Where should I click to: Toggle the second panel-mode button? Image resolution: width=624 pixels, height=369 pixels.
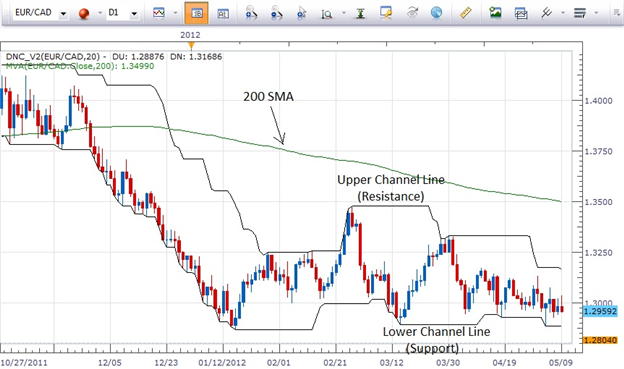(x=223, y=14)
